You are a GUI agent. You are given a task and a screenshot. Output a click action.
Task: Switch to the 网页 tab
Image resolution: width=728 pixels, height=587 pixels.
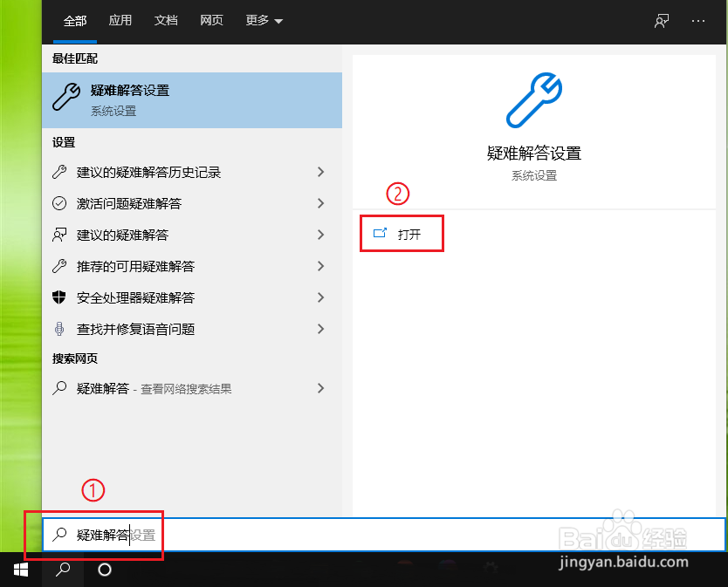point(211,20)
